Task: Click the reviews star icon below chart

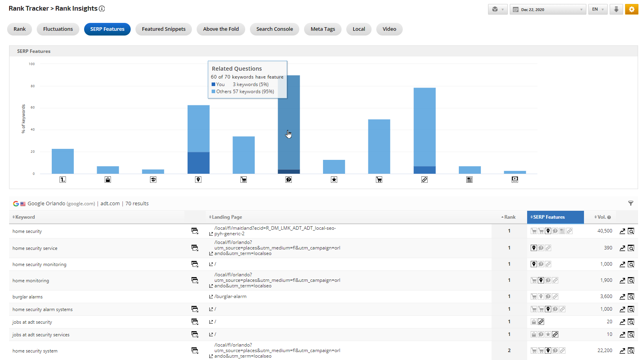Action: point(334,180)
